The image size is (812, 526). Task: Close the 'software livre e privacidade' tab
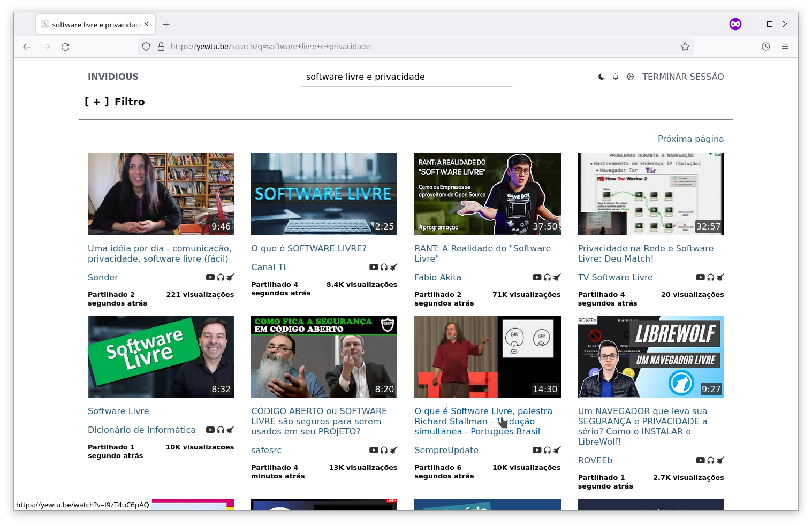coord(146,24)
